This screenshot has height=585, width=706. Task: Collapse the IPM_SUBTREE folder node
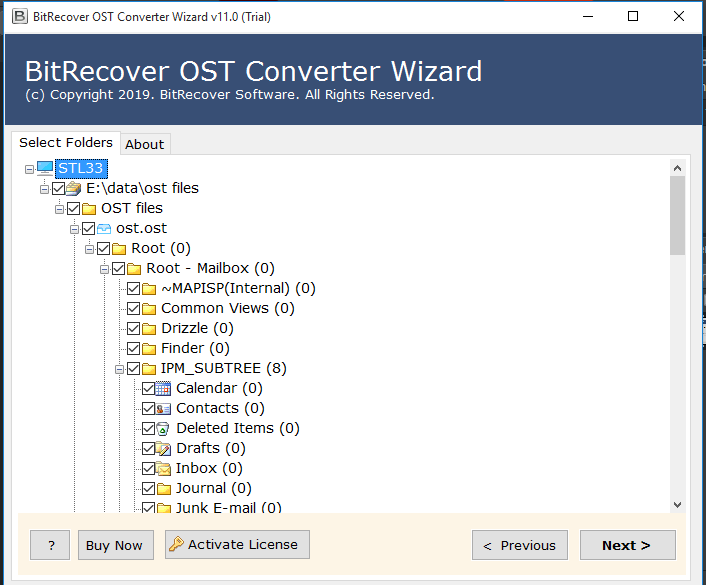point(119,368)
